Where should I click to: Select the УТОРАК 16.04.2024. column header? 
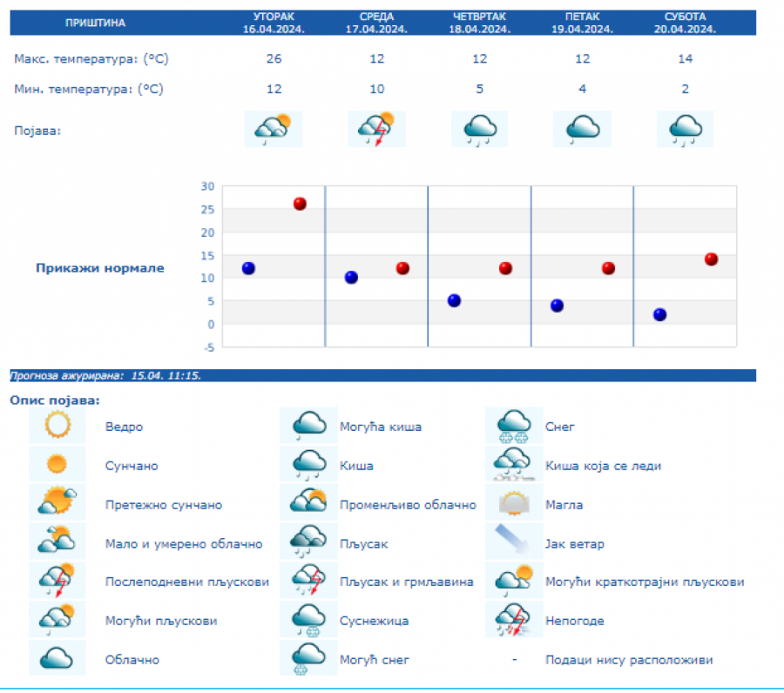(274, 23)
